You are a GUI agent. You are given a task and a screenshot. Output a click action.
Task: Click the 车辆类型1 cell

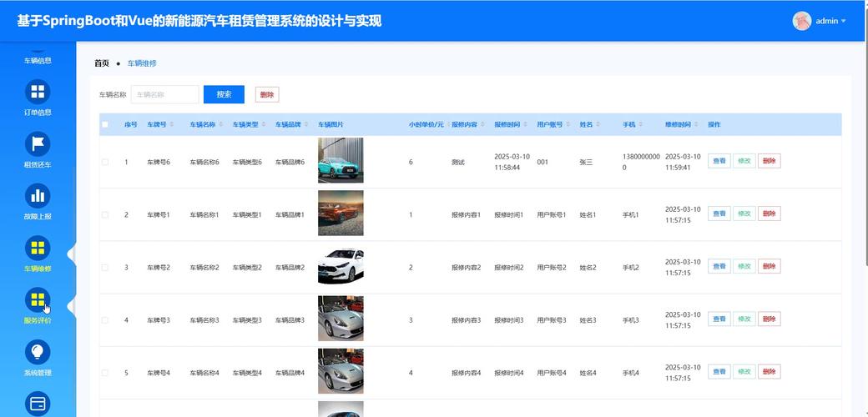click(247, 214)
